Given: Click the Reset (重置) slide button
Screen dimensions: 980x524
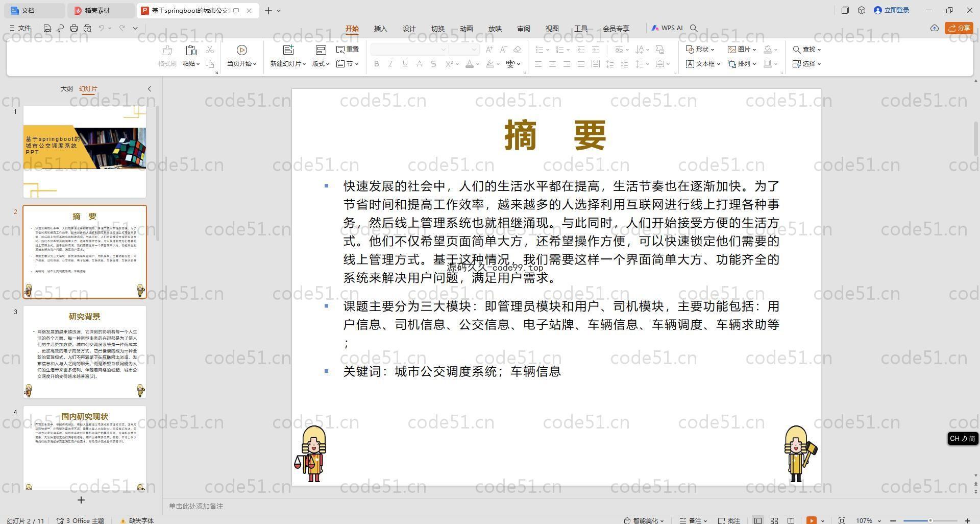Looking at the screenshot, I should click(x=348, y=50).
